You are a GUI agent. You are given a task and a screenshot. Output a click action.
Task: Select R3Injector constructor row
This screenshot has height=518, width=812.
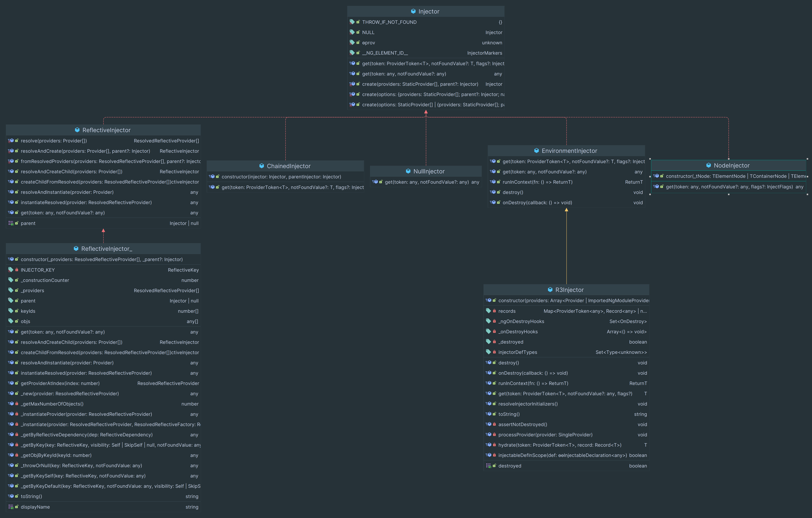566,301
